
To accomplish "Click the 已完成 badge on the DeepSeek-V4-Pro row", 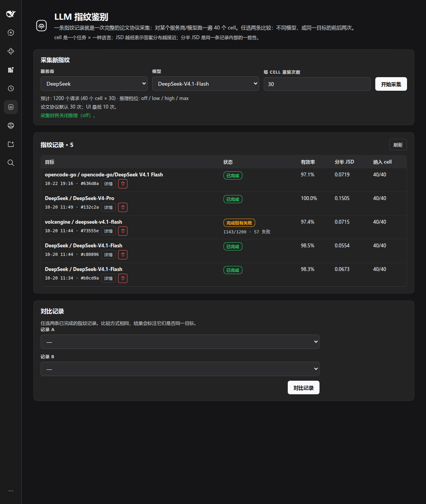I will coord(233,199).
